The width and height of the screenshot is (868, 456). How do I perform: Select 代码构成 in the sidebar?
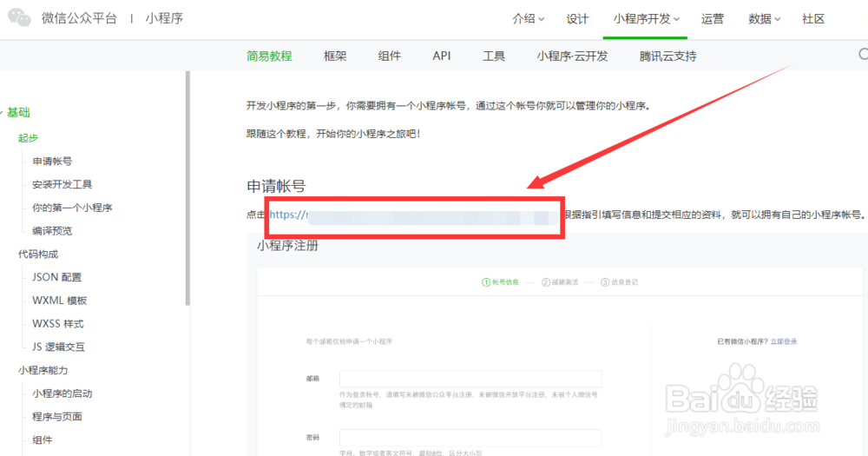tap(37, 254)
